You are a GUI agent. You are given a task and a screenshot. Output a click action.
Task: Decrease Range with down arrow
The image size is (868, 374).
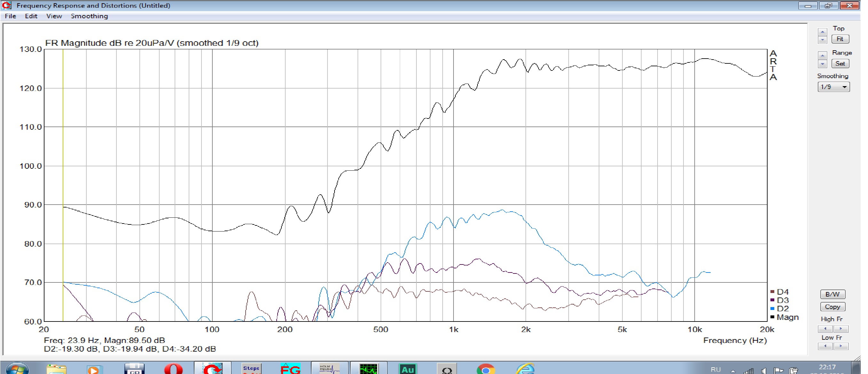coord(822,64)
